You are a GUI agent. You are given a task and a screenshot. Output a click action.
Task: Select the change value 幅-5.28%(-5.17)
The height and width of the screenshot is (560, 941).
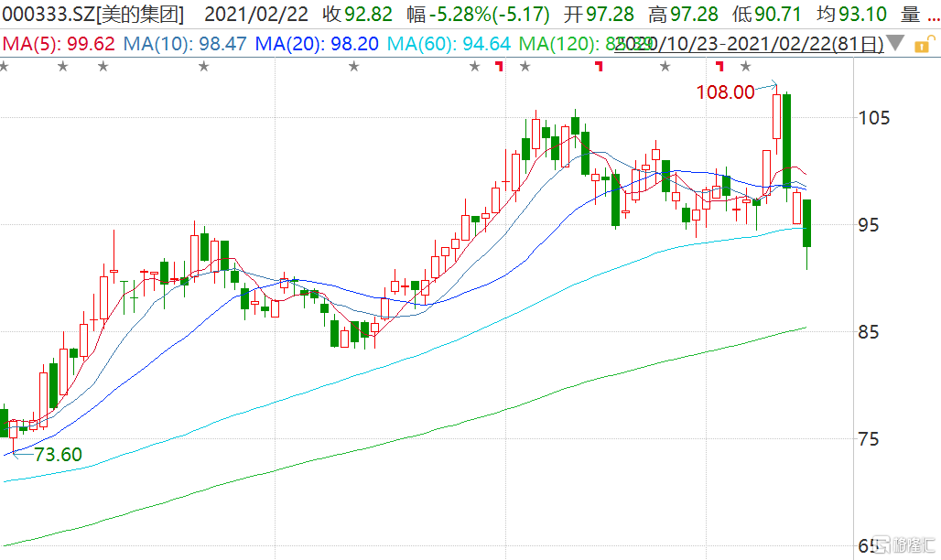pyautogui.click(x=478, y=14)
